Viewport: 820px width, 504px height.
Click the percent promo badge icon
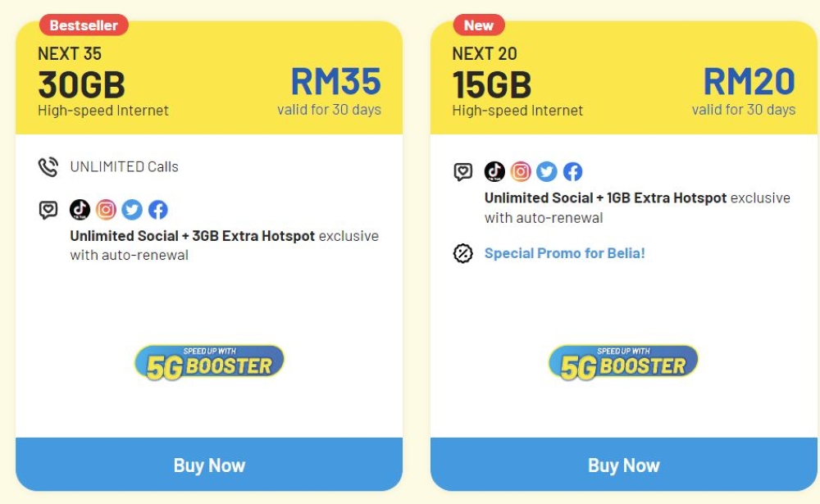click(462, 253)
